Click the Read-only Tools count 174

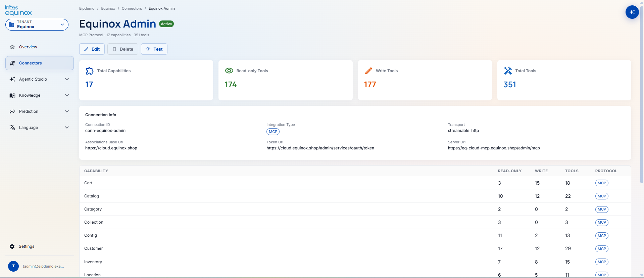[231, 85]
